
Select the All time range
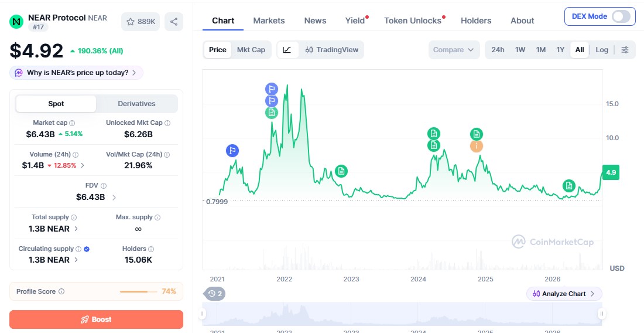click(580, 50)
